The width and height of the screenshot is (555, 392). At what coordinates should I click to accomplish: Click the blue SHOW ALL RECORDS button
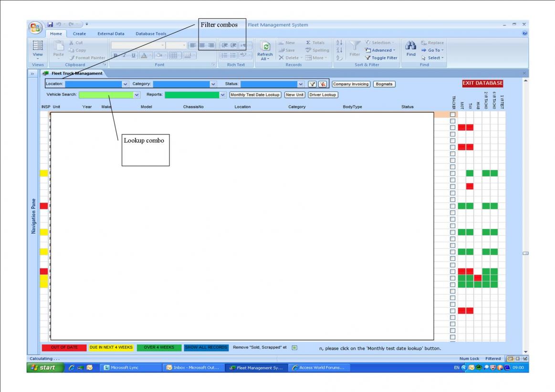click(206, 348)
